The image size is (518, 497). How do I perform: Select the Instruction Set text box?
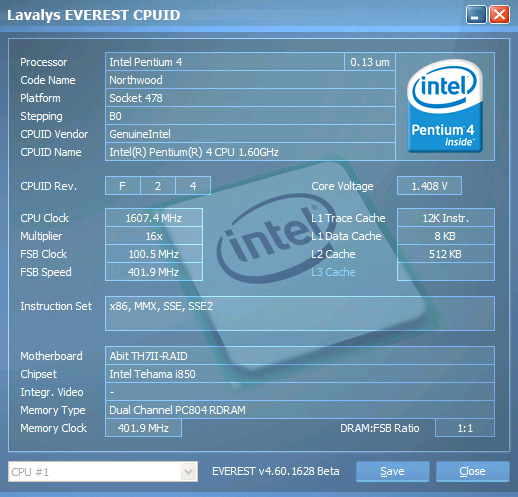(x=300, y=313)
